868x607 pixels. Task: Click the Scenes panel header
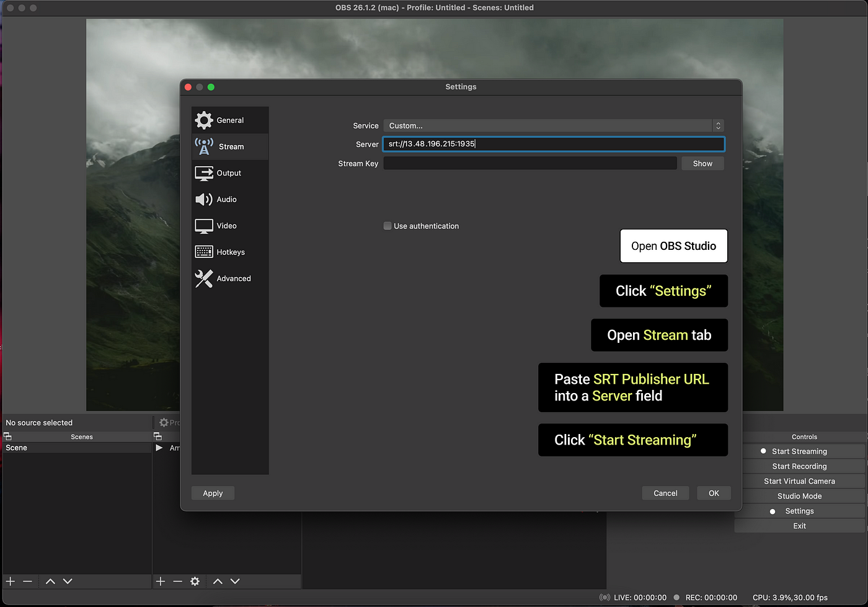(82, 436)
